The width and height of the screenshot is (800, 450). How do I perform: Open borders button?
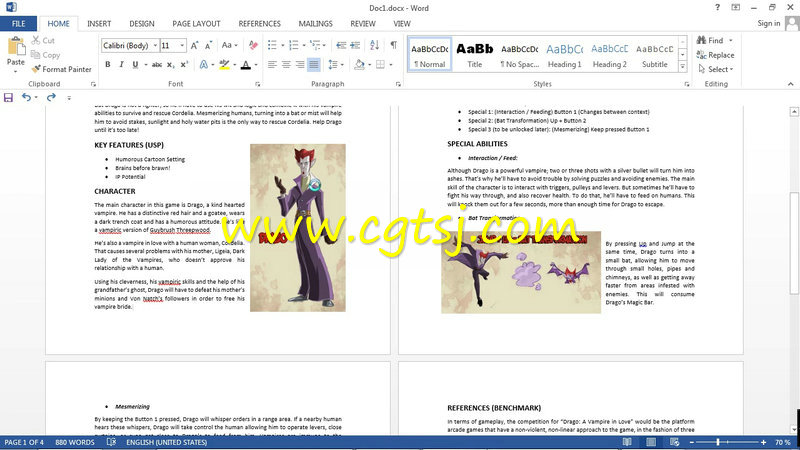[381, 65]
